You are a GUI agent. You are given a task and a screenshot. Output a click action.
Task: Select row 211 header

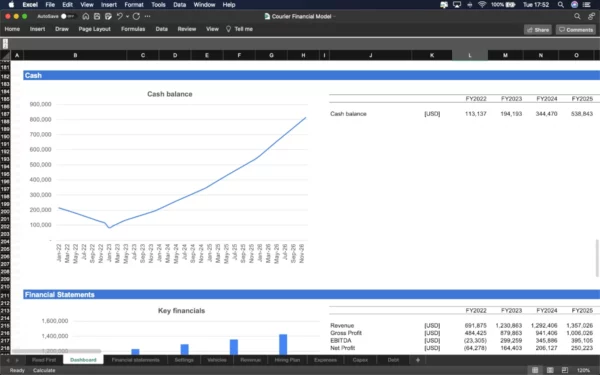[5, 295]
